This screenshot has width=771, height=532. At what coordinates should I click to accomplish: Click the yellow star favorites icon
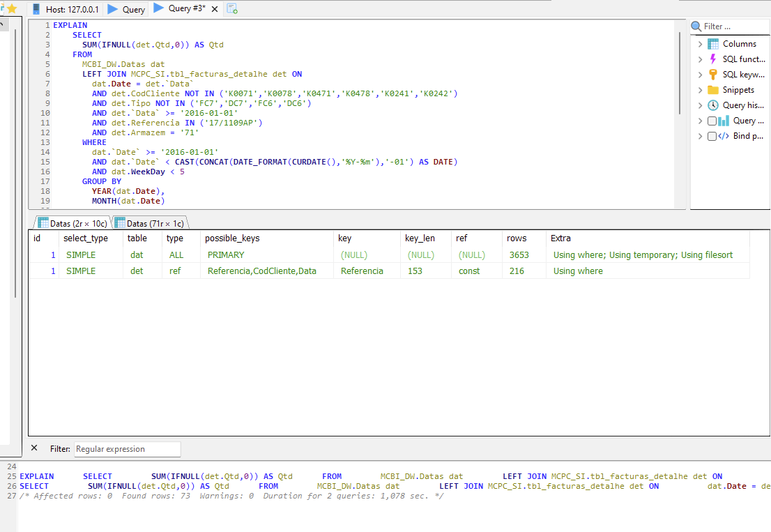pyautogui.click(x=11, y=9)
